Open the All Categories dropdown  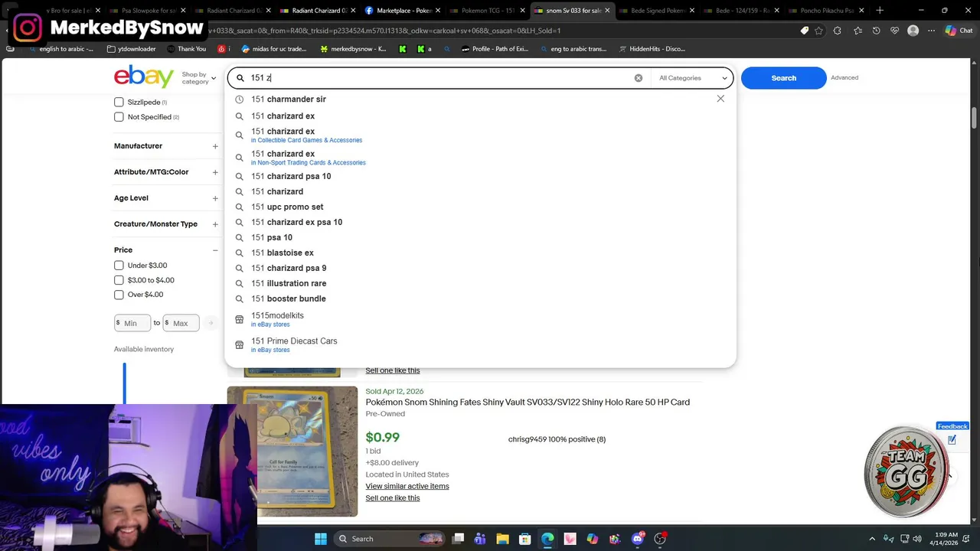tap(693, 78)
